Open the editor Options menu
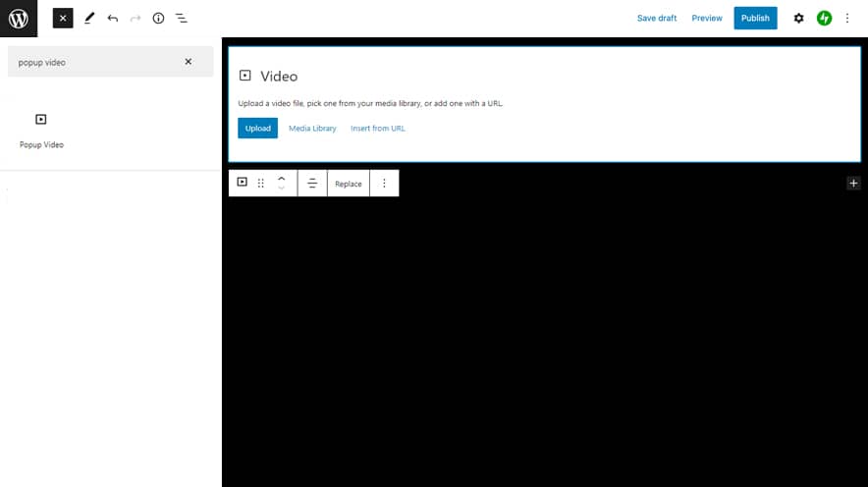The height and width of the screenshot is (487, 868). click(x=847, y=19)
